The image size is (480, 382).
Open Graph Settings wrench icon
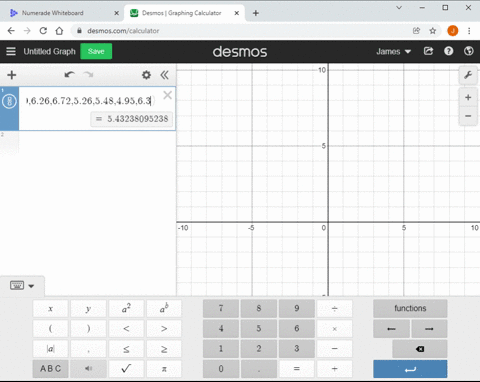[468, 75]
